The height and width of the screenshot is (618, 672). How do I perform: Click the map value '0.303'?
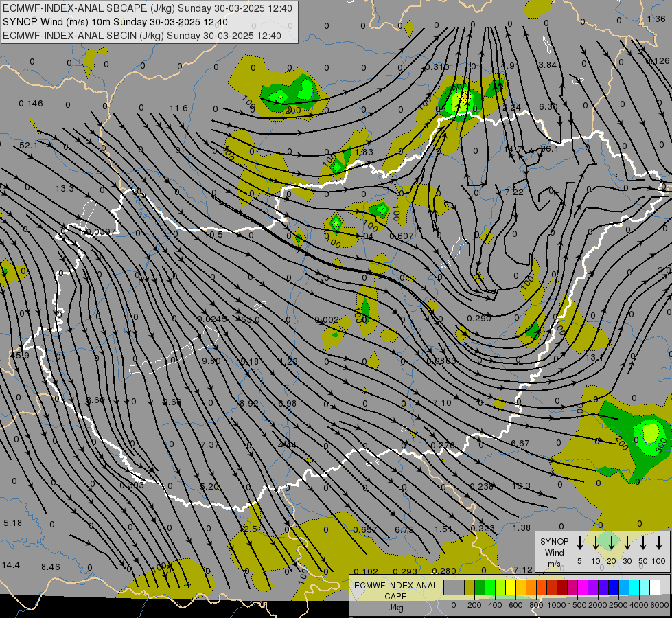pos(132,485)
